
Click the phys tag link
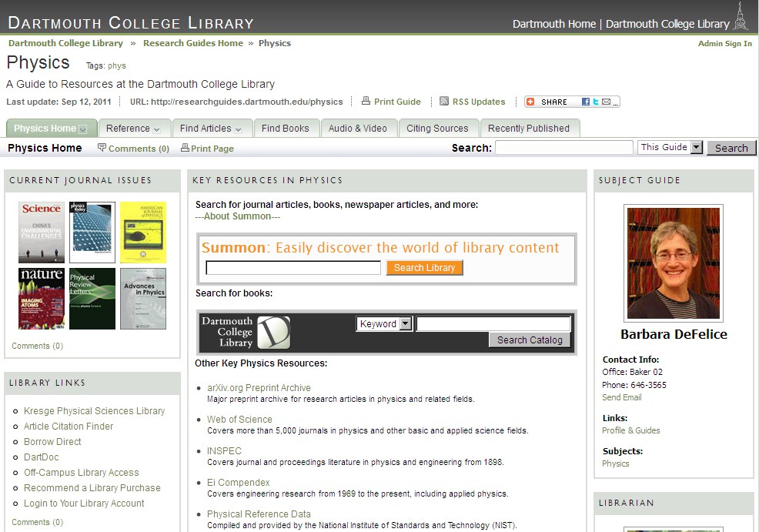pyautogui.click(x=117, y=66)
